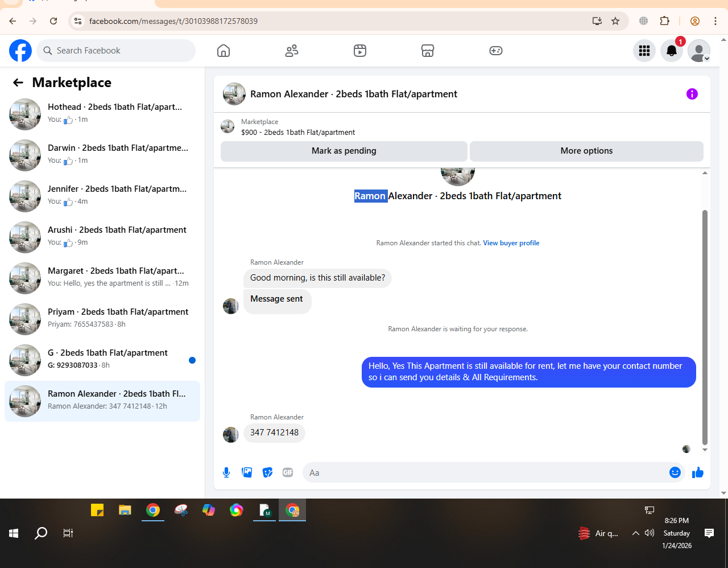Click the chat scrollbar thumb

705,327
